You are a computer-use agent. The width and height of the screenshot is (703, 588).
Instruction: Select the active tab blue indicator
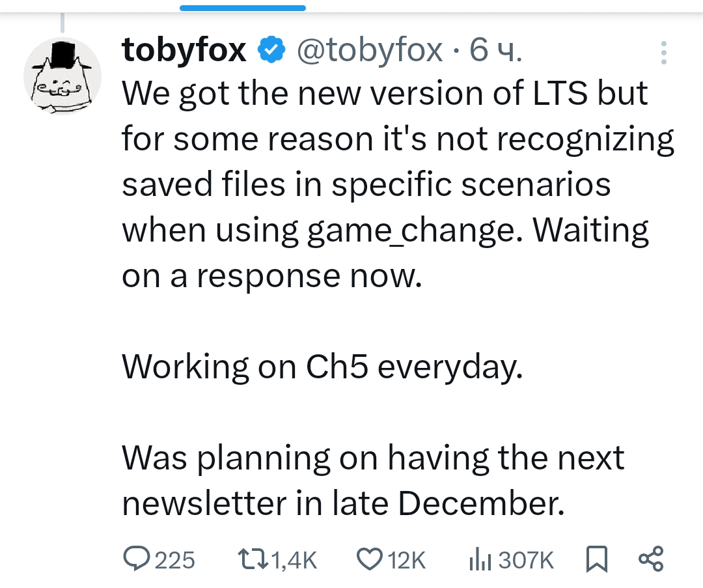(x=243, y=8)
